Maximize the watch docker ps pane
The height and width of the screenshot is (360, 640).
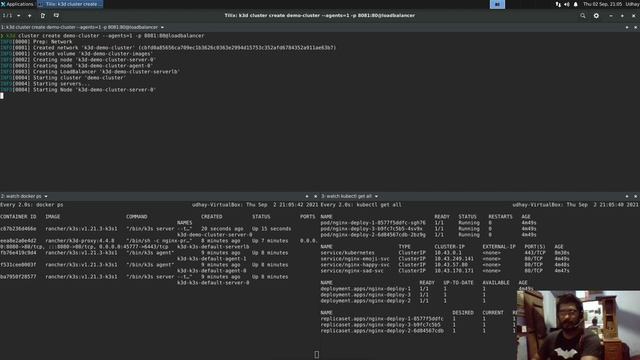pyautogui.click(x=307, y=196)
